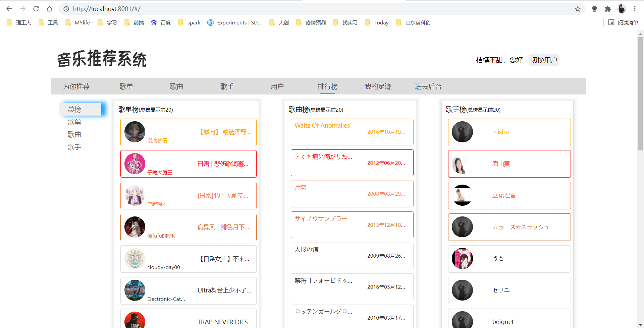Viewport: 644px width, 328px height.
Task: Open the extensions puzzle icon
Action: tap(608, 9)
